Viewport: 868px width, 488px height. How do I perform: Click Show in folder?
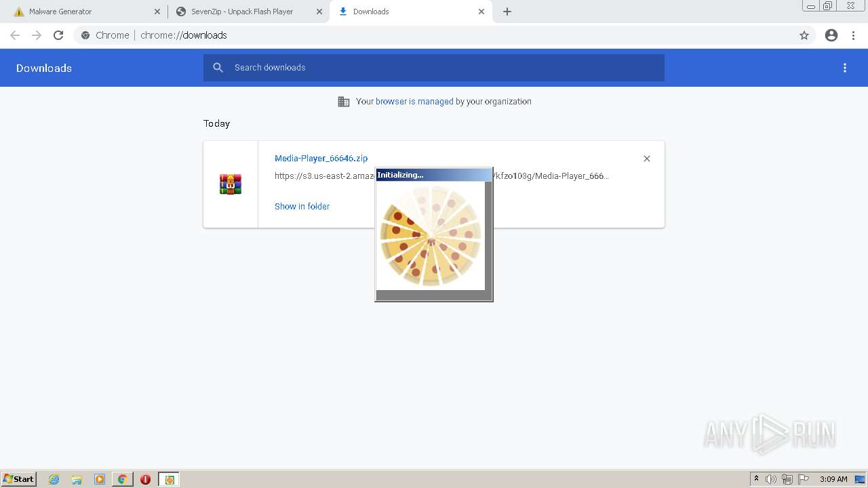click(x=302, y=206)
